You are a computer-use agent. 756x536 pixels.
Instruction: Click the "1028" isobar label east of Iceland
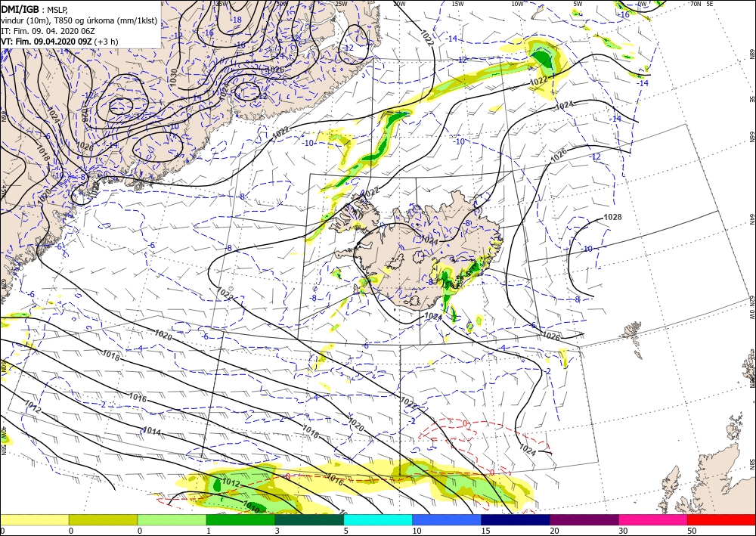(x=613, y=218)
